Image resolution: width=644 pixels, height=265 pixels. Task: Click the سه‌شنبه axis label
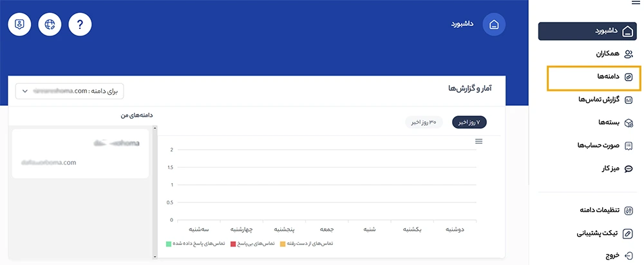tap(199, 229)
